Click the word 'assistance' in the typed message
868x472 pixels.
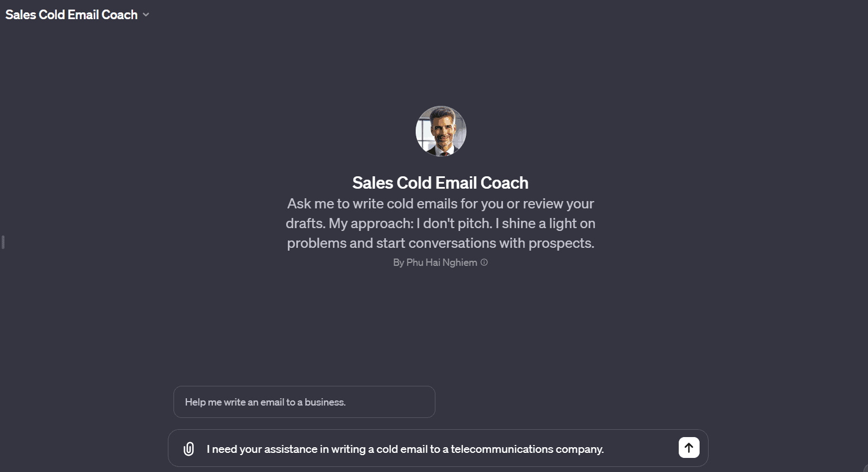(x=291, y=449)
